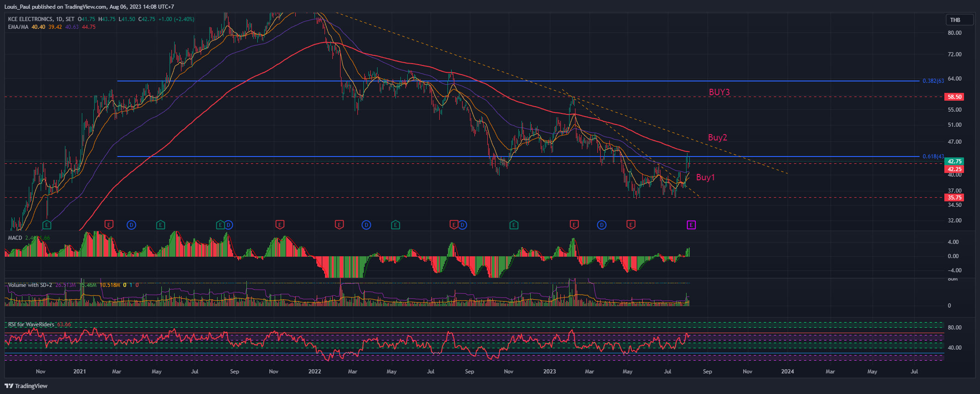Open the May 2021 green earnings marker

click(x=160, y=225)
